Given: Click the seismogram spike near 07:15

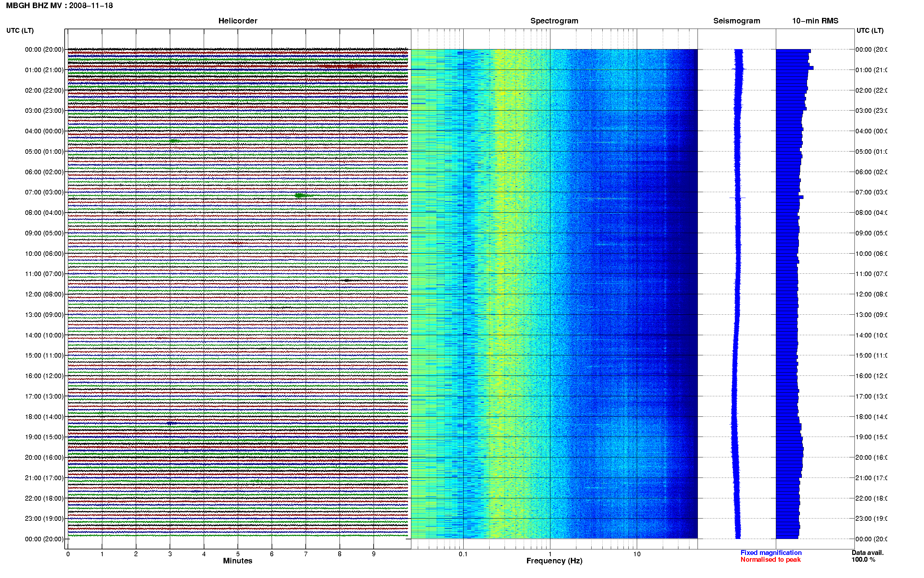Looking at the screenshot, I should (737, 198).
